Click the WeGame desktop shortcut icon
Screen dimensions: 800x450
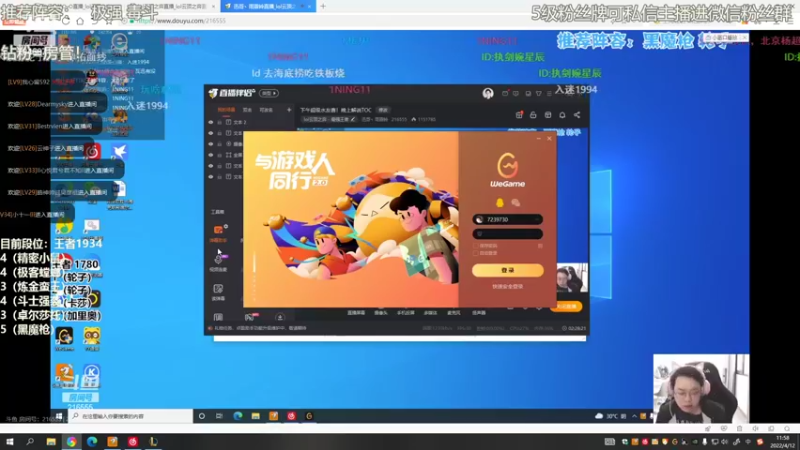[x=65, y=338]
